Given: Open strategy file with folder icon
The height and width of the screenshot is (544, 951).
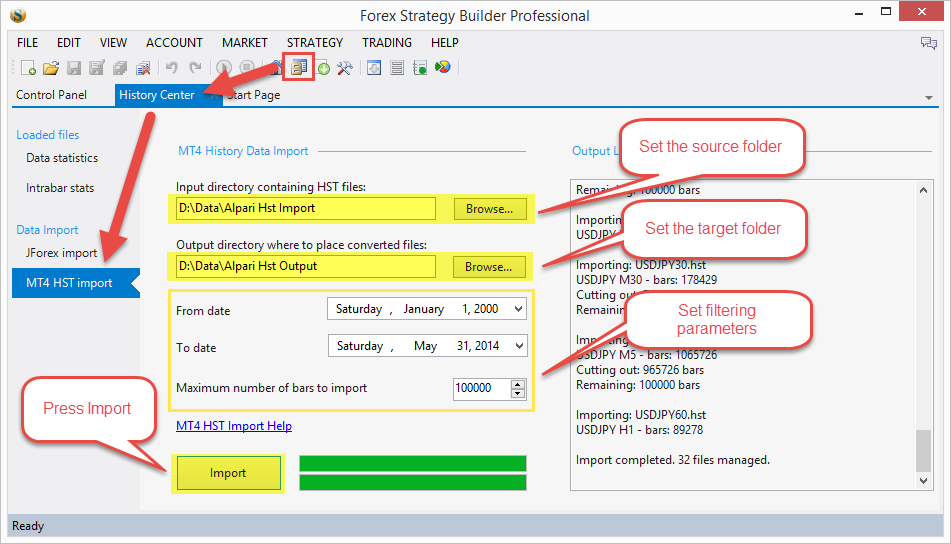Looking at the screenshot, I should pyautogui.click(x=51, y=67).
